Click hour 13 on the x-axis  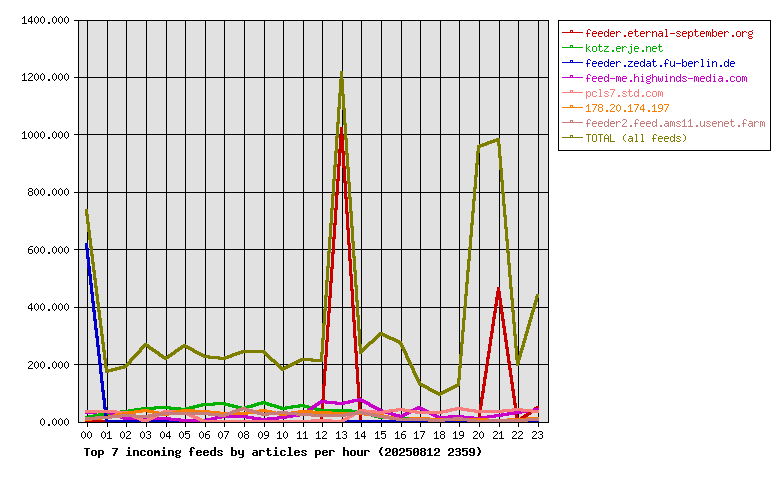point(341,435)
